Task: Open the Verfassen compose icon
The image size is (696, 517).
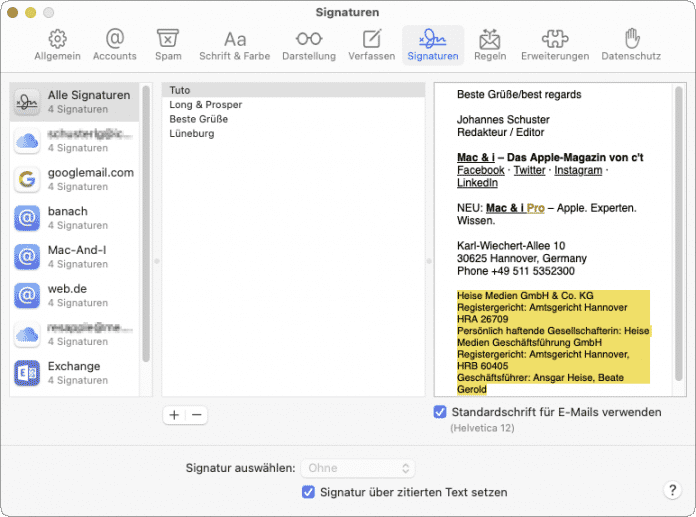Action: click(x=372, y=39)
